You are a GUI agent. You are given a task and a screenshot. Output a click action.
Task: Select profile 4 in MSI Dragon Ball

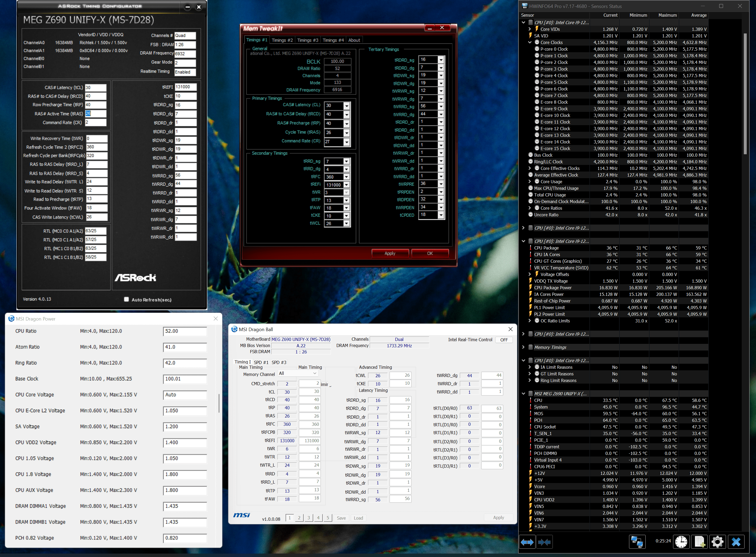coord(318,518)
